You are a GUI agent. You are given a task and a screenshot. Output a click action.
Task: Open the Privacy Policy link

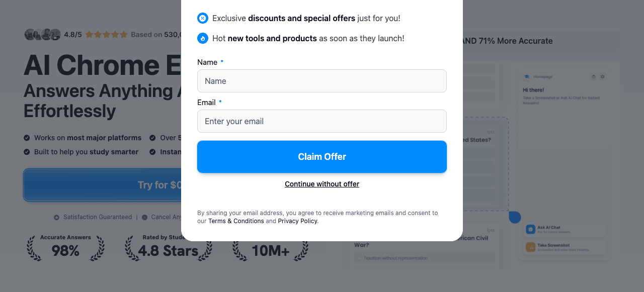[297, 221]
